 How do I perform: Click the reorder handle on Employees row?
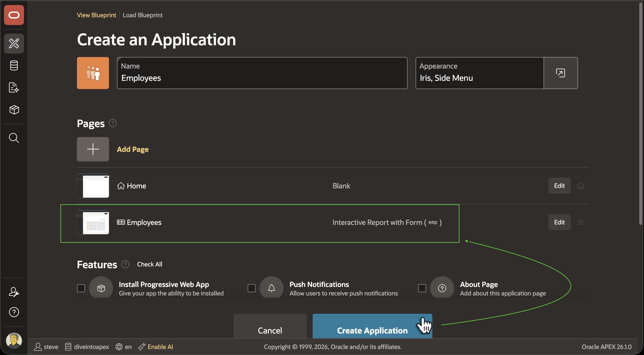click(x=581, y=222)
